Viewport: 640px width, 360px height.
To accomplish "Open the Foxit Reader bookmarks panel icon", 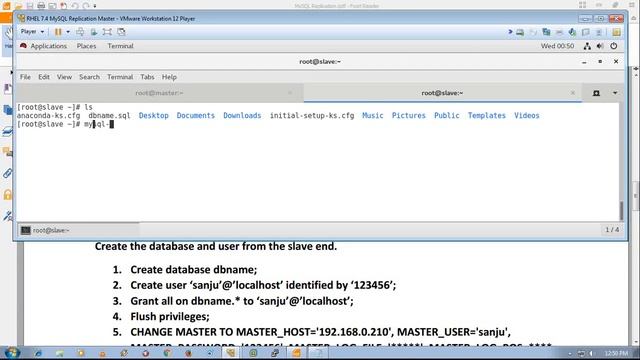I will [x=7, y=89].
